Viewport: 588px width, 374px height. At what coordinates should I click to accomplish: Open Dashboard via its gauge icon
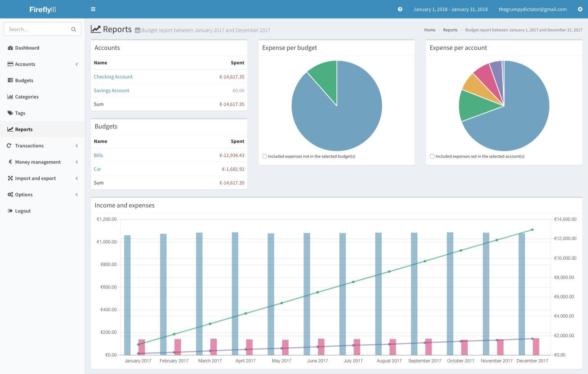(x=10, y=48)
